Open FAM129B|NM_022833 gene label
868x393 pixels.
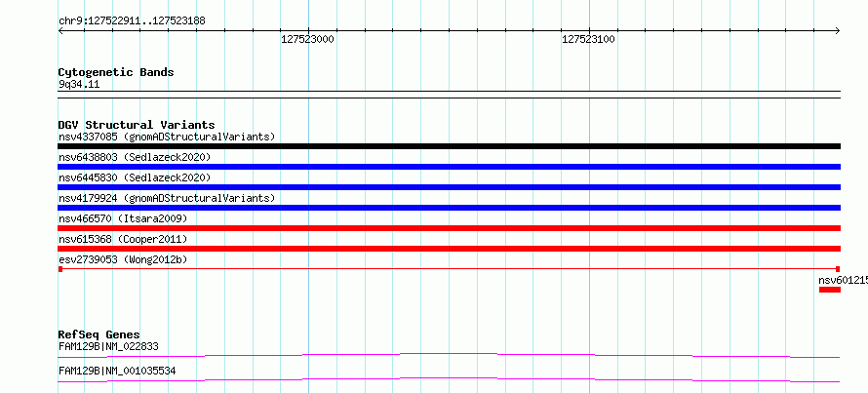108,347
